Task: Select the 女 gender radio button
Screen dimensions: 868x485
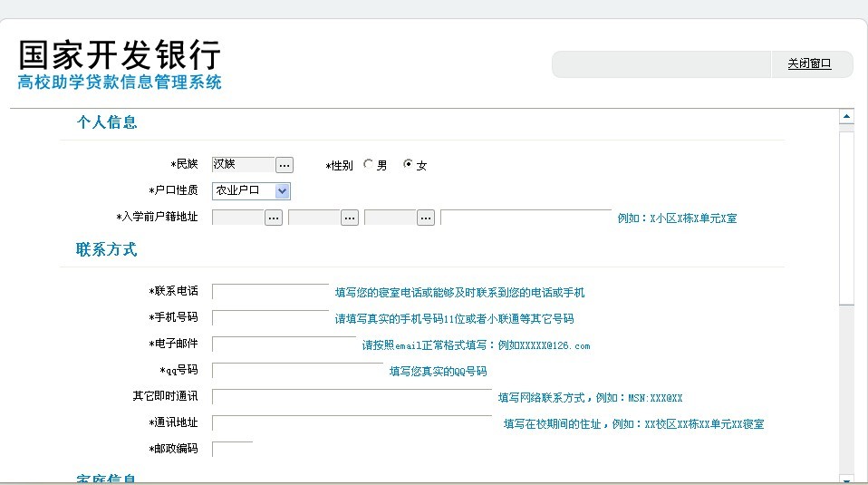Action: [x=408, y=164]
